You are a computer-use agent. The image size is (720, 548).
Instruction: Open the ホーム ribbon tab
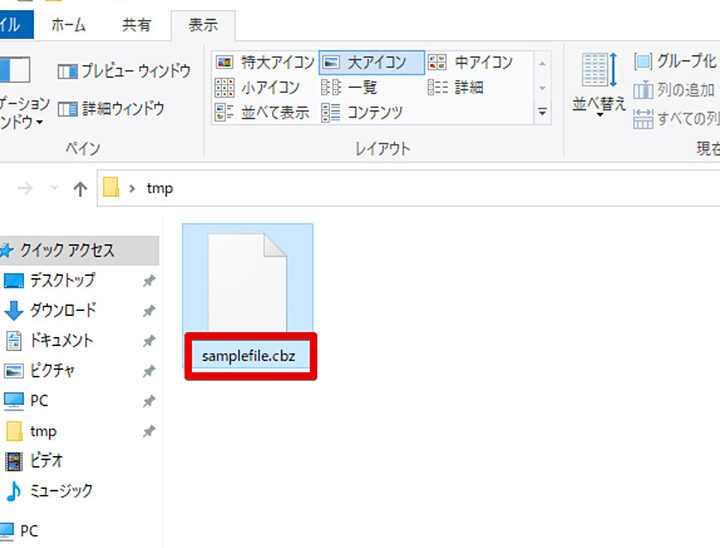(68, 24)
